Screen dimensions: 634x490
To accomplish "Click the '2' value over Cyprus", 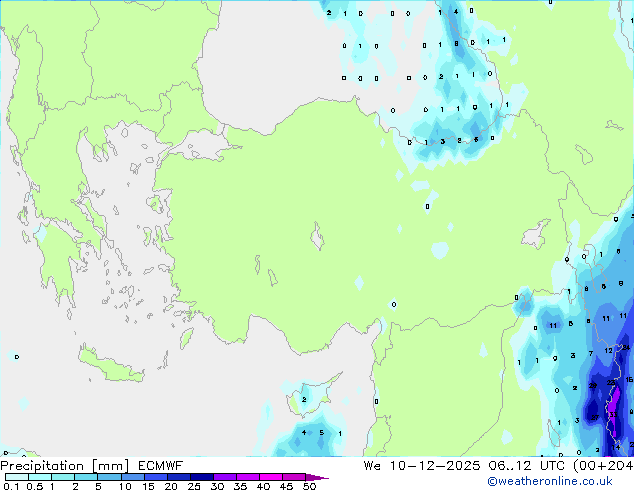I will tap(304, 399).
